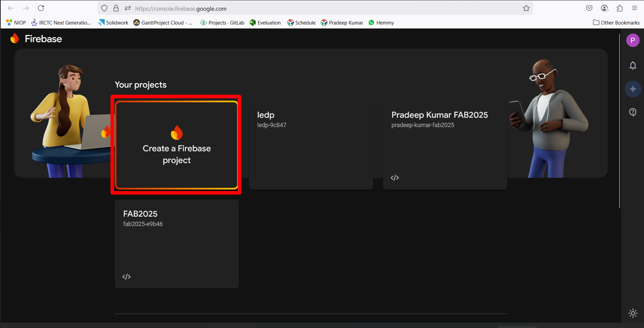Viewport: 644px width, 328px height.
Task: Open the FAB2025 project card
Action: point(177,244)
